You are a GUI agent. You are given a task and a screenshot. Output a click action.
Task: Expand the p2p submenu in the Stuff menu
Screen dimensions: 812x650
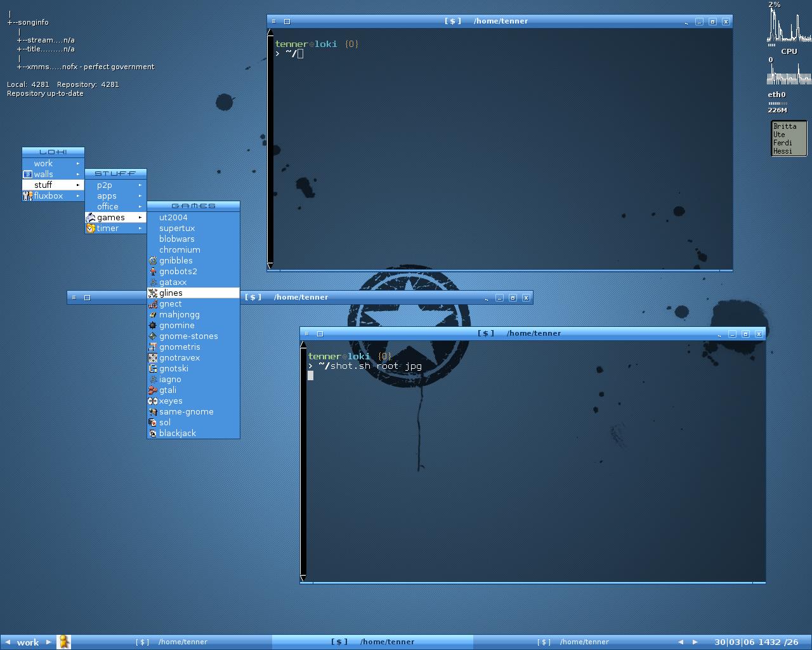[140, 185]
